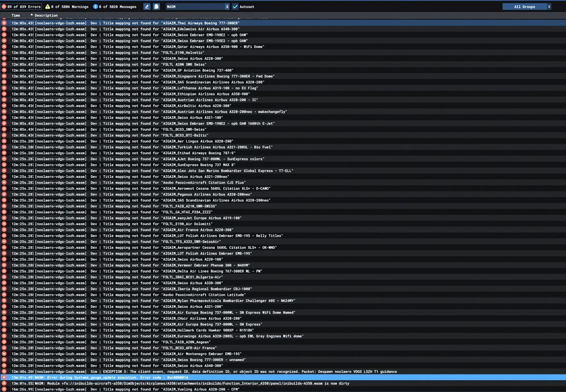Click error icon on Edelweiss Air A340-300 row
Screen dimensions: 566x392
point(4,29)
